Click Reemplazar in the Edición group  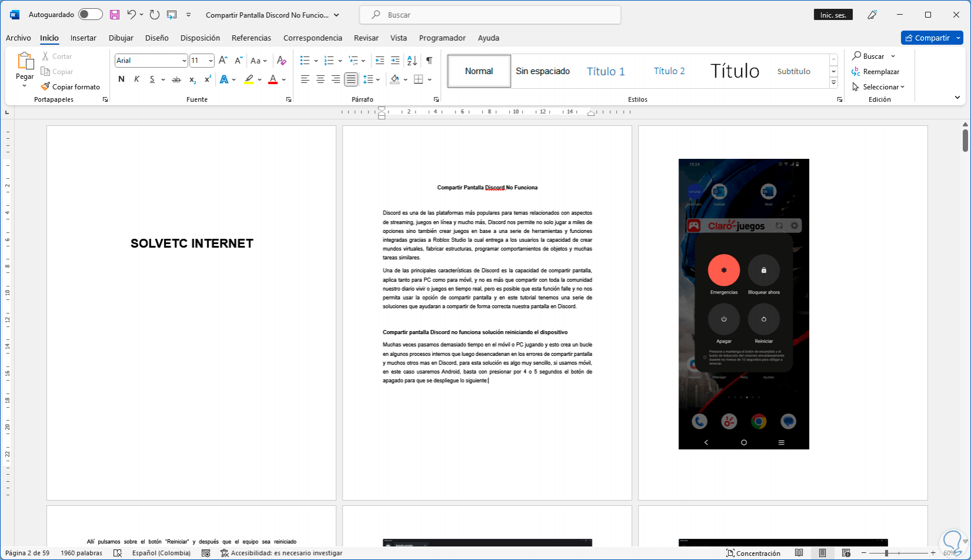click(880, 72)
